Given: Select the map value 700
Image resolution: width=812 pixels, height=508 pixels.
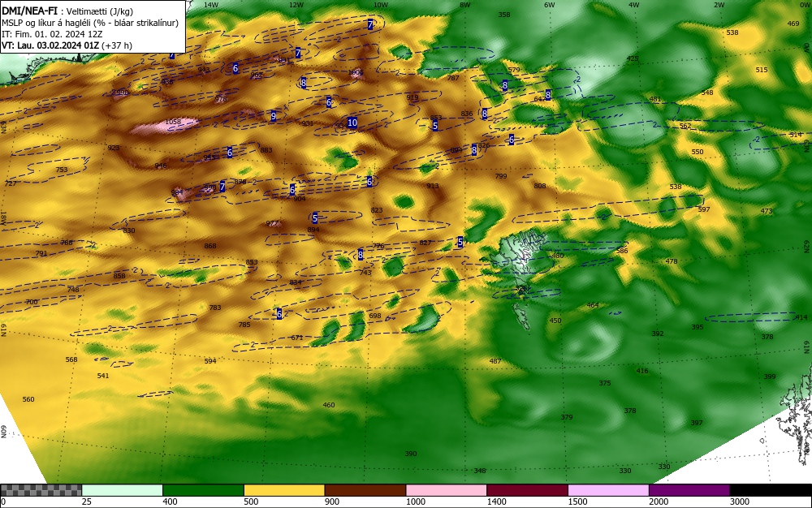Looking at the screenshot, I should tap(32, 302).
